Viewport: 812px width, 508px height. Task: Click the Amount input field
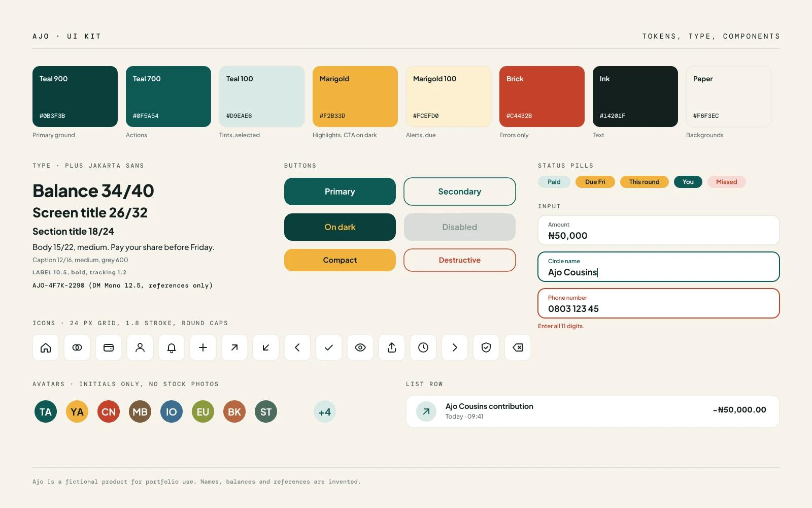pos(659,230)
